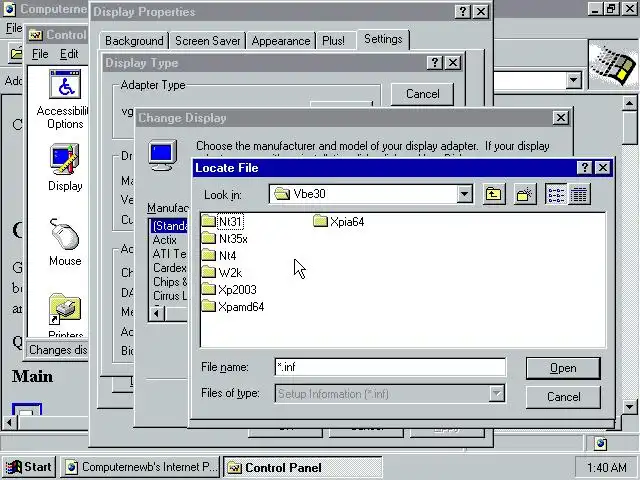The width and height of the screenshot is (640, 480).
Task: Expand the browser address bar dropdown
Action: tap(573, 80)
